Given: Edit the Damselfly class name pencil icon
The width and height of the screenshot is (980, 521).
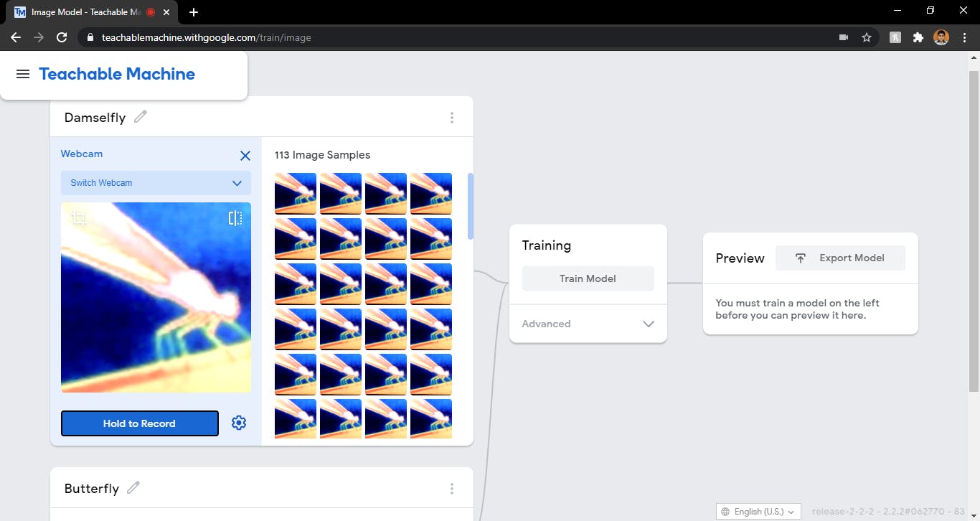Looking at the screenshot, I should [x=141, y=116].
